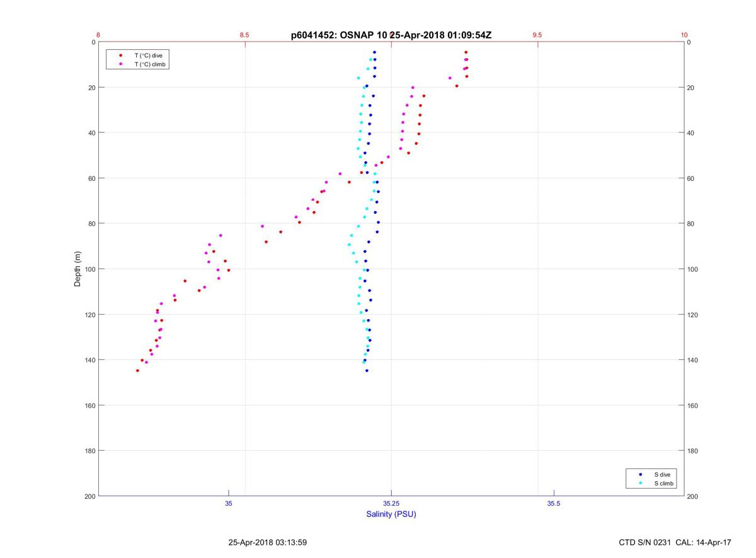
Task: Click the "9.5" tick on the red temperature axis
Action: (537, 35)
